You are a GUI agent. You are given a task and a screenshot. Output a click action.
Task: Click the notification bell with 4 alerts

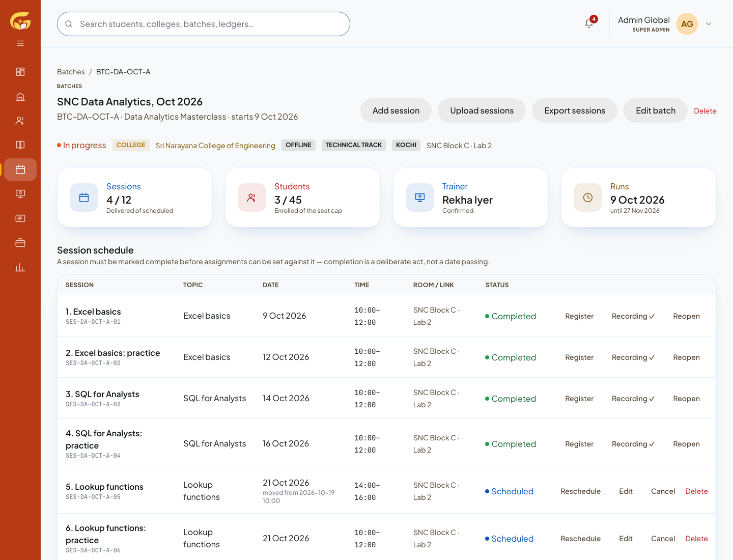(589, 24)
